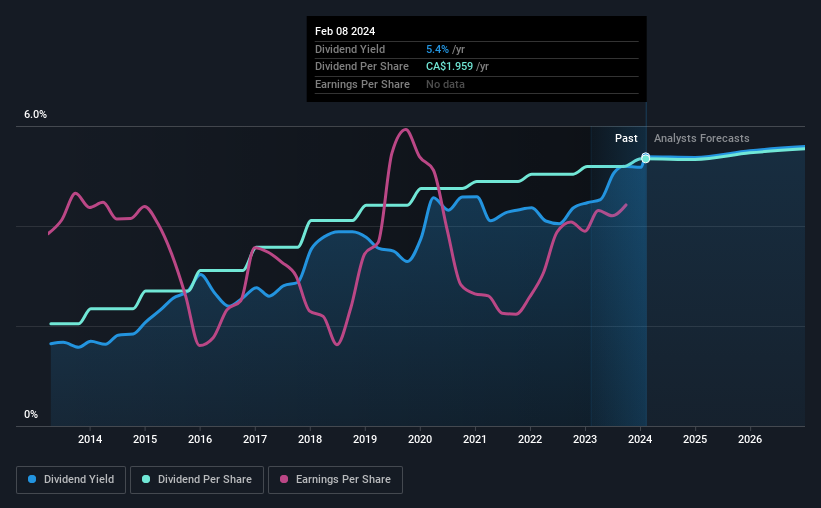Click the 2021 x-axis label

(475, 439)
